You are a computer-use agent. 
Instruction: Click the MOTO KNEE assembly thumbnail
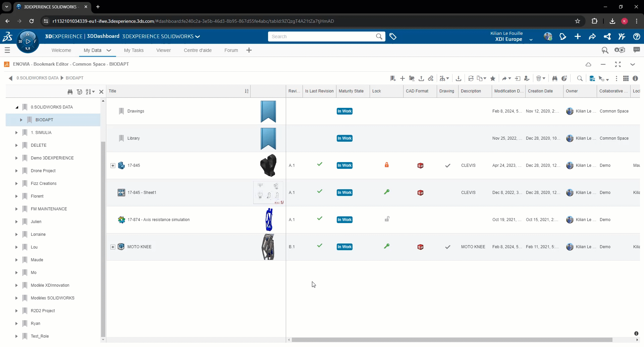[x=268, y=247]
